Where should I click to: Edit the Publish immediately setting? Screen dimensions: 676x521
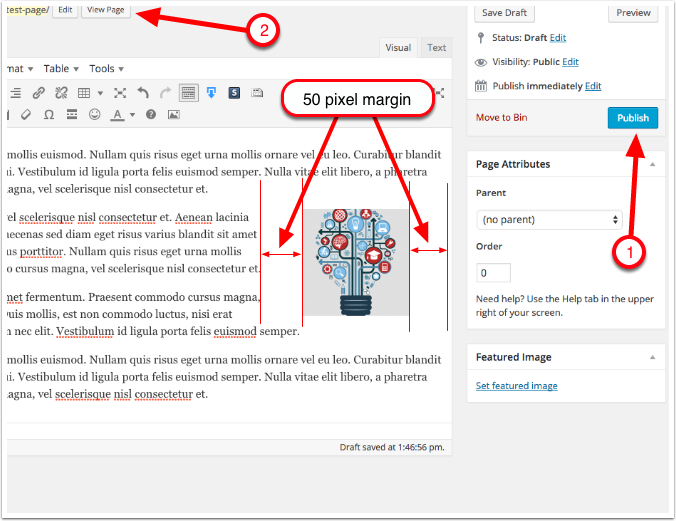coord(593,86)
